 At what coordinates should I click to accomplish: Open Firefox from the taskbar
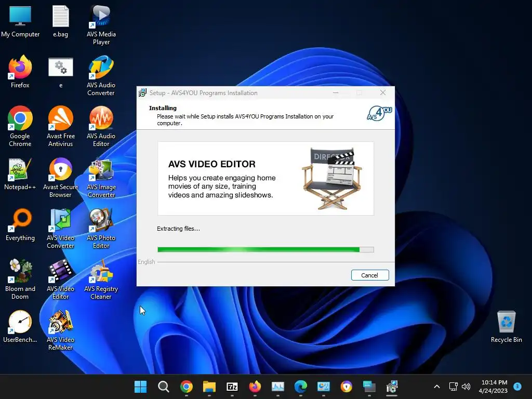click(x=255, y=387)
